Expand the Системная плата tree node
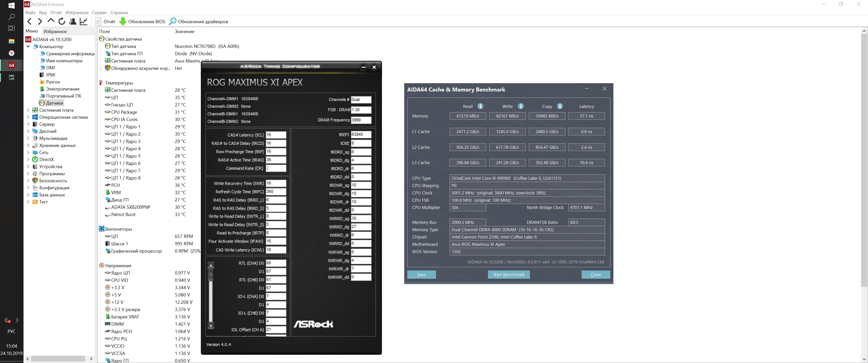 28,110
